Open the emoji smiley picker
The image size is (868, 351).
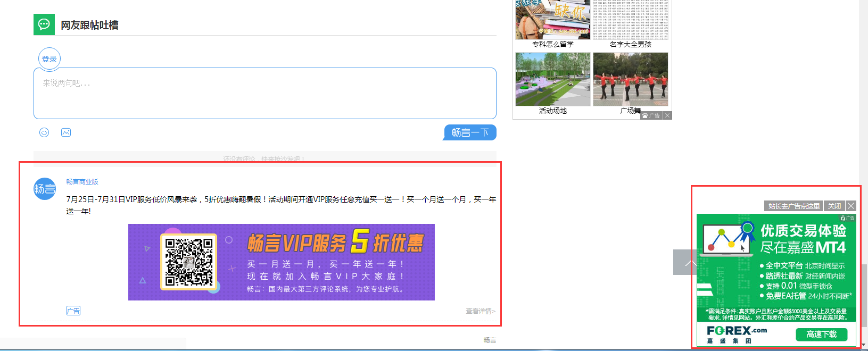coord(44,132)
